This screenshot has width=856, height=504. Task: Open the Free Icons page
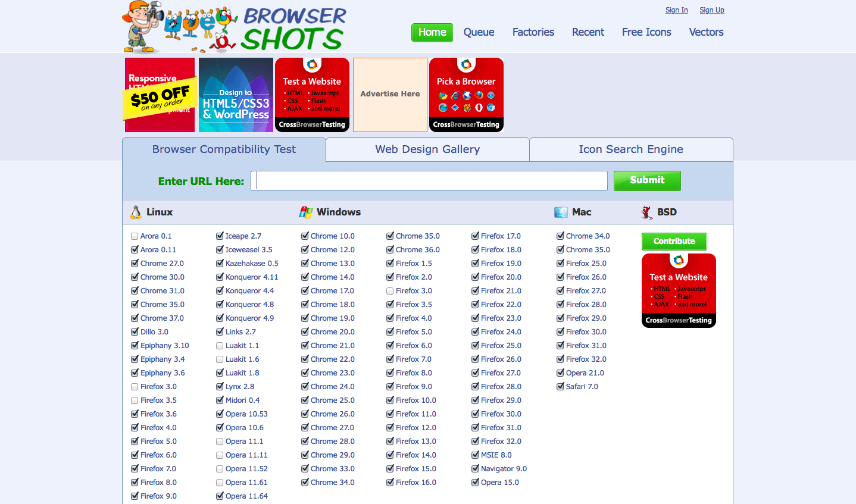(x=646, y=32)
